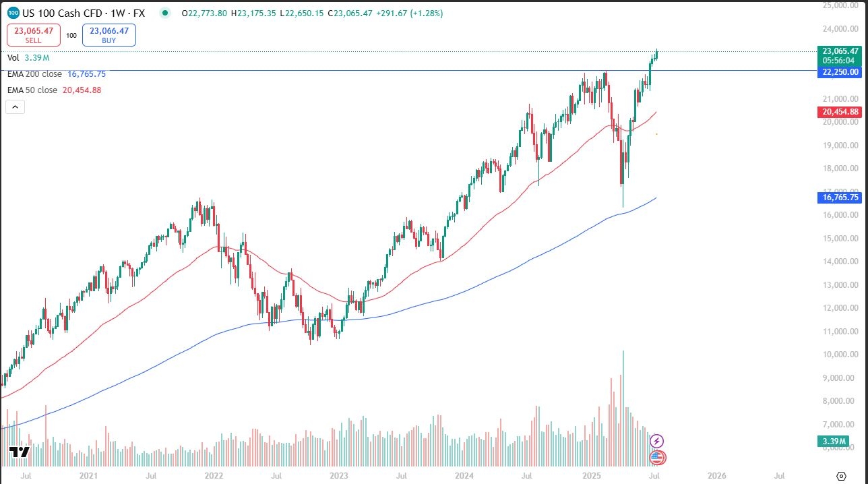The height and width of the screenshot is (484, 868).
Task: Click the US 100 symbol logo icon
Action: [12, 13]
